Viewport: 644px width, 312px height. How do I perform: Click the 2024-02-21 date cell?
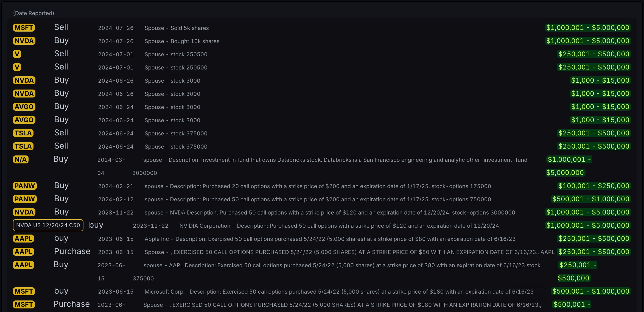116,186
